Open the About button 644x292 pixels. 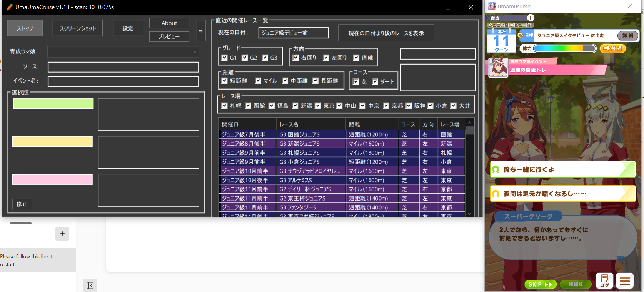click(x=169, y=23)
